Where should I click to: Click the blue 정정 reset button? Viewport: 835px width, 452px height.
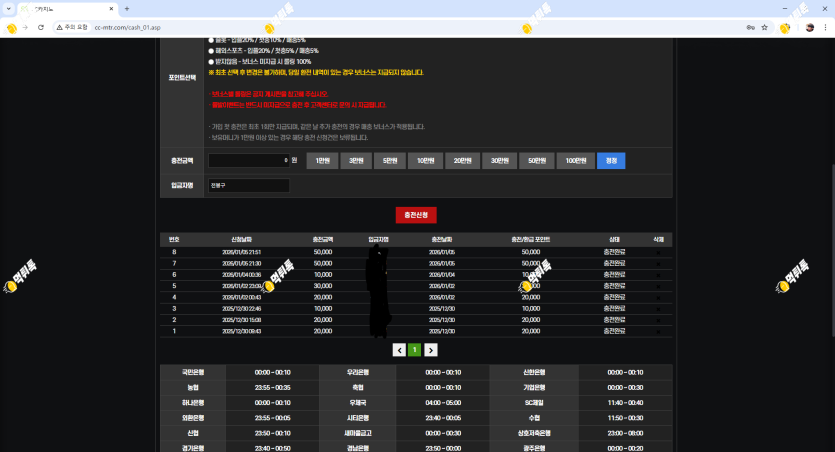pyautogui.click(x=610, y=160)
